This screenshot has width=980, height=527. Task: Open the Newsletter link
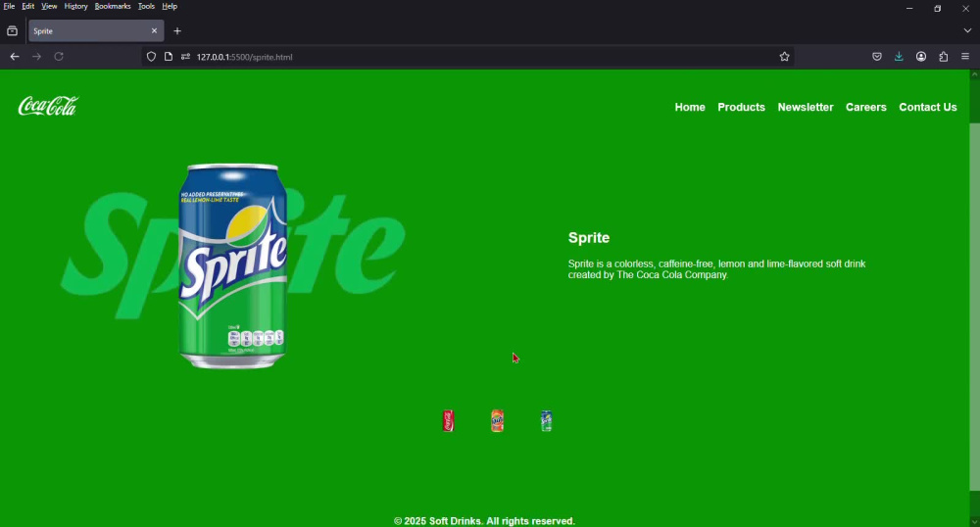click(805, 108)
